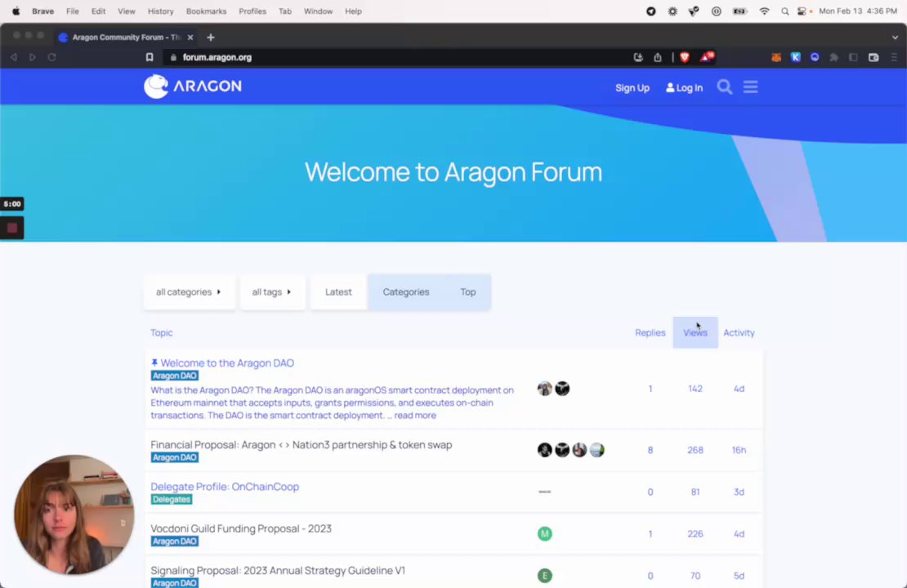Switch to the Top tab
The image size is (907, 588).
[x=468, y=292]
